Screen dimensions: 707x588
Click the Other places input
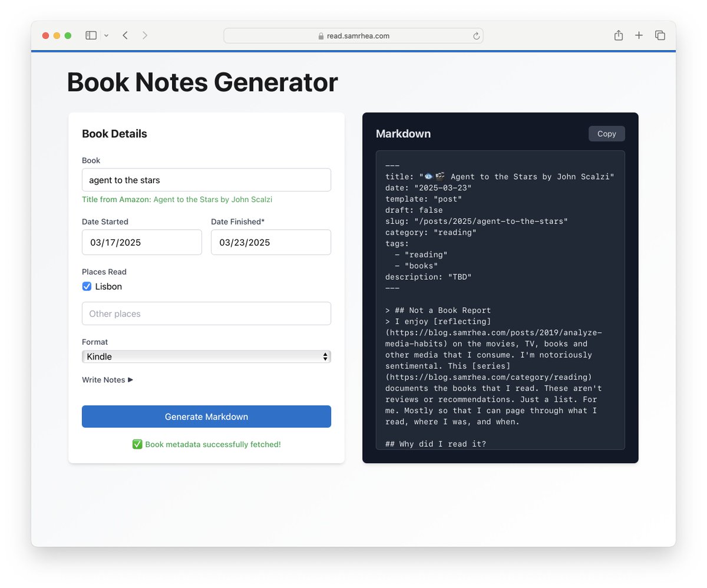pyautogui.click(x=206, y=313)
